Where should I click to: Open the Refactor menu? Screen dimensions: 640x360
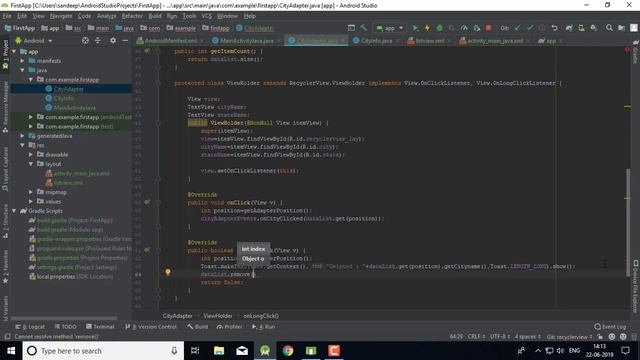click(132, 16)
